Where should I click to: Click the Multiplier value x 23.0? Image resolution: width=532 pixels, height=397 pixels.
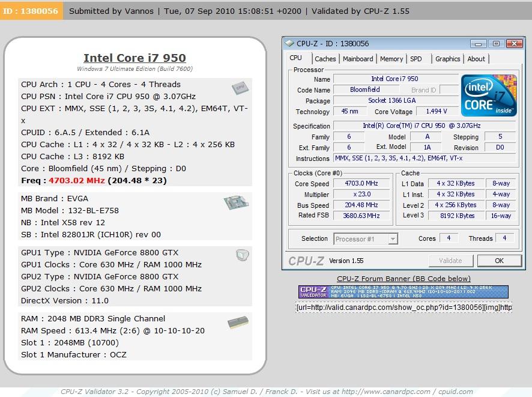[x=361, y=194]
